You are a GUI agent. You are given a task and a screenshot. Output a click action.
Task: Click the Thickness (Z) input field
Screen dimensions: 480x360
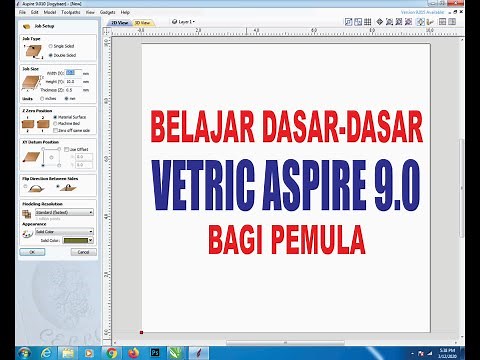[x=73, y=90]
